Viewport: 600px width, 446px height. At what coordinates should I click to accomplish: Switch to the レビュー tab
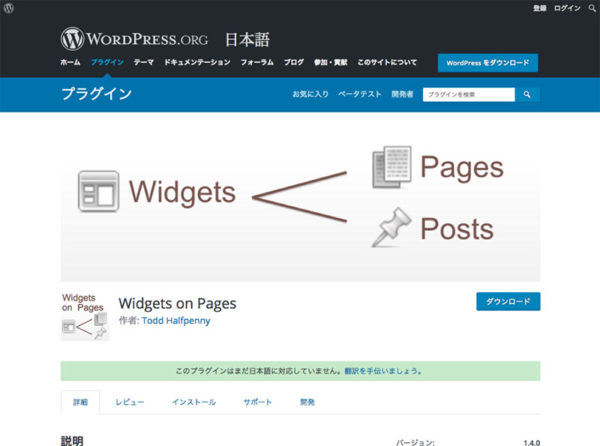tap(130, 402)
